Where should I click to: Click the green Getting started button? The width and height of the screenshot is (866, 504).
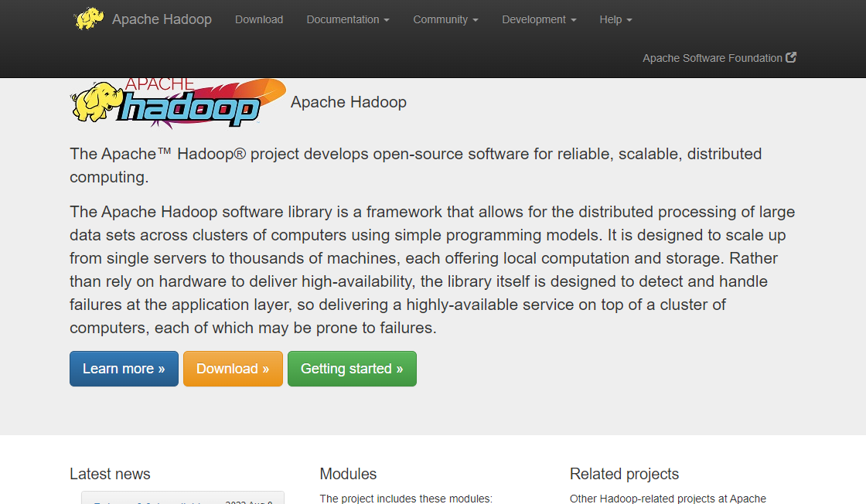[352, 369]
